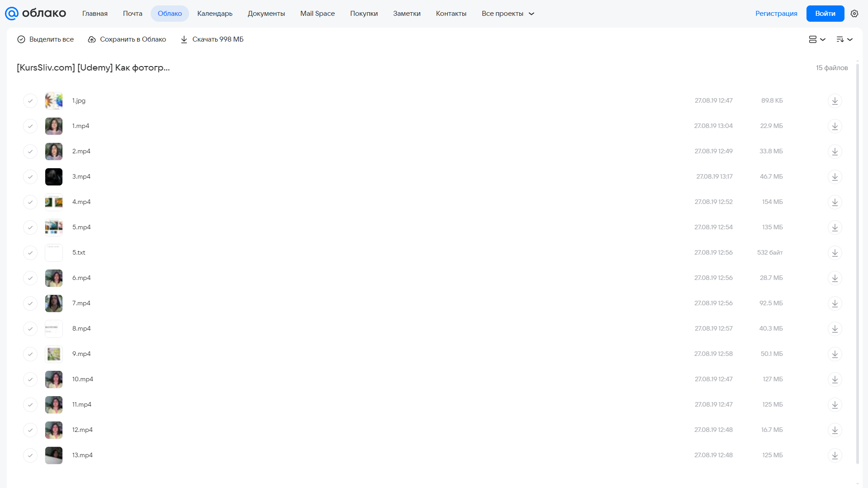868x488 pixels.
Task: Tick the checkbox beside 6.mp4
Action: coord(30,278)
